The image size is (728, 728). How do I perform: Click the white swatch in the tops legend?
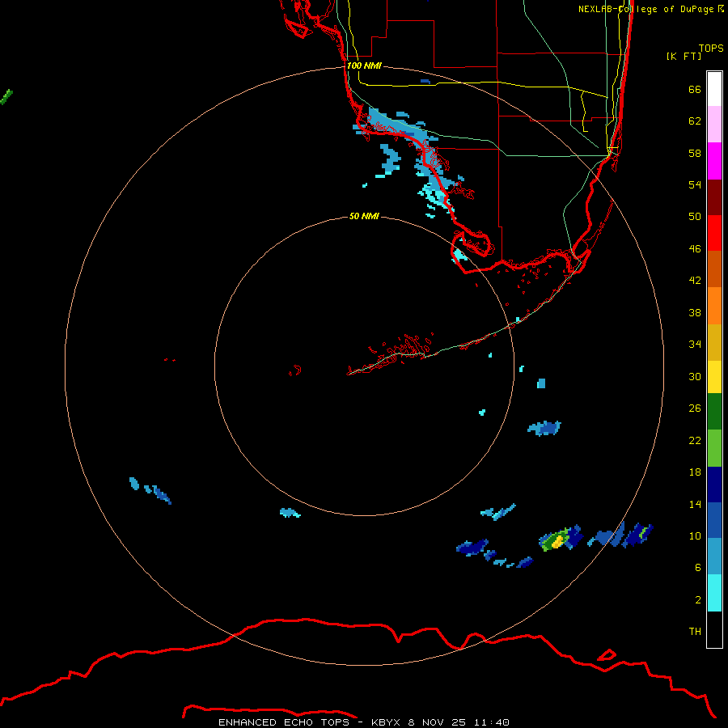pyautogui.click(x=714, y=89)
